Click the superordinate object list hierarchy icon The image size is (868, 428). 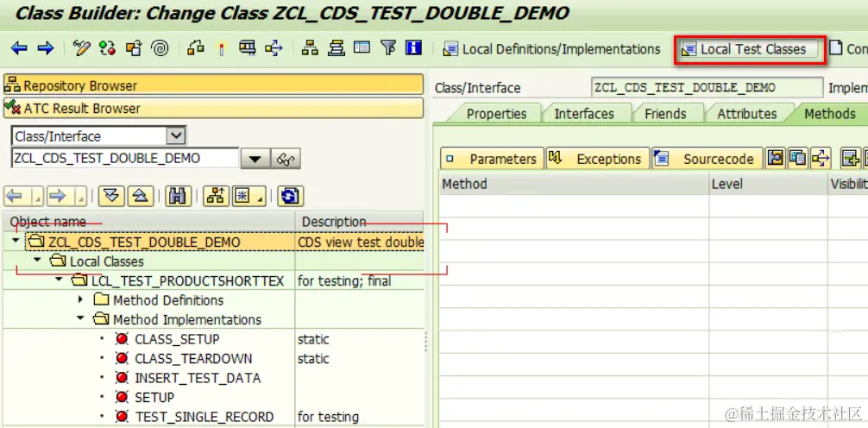216,196
